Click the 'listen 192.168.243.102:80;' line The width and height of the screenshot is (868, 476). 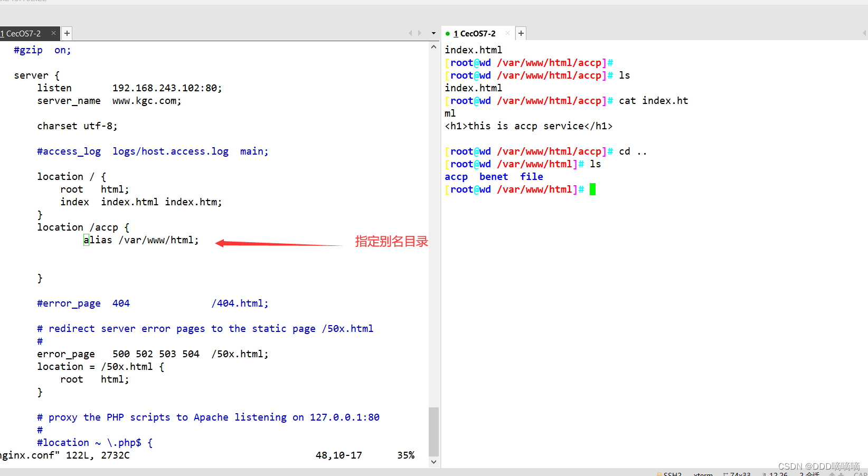pos(129,88)
